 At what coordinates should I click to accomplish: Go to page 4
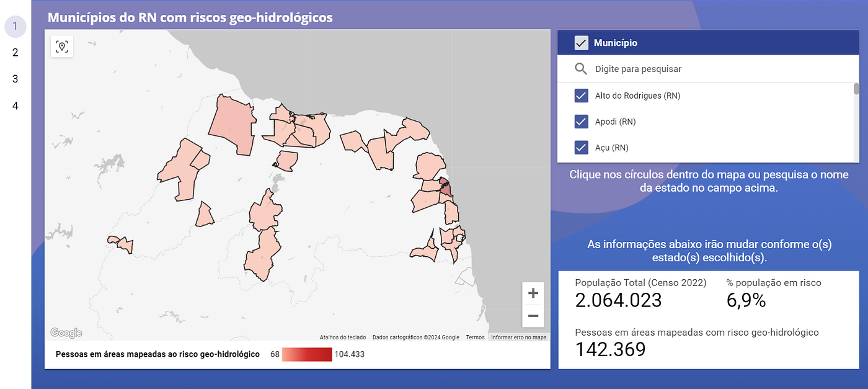click(15, 105)
